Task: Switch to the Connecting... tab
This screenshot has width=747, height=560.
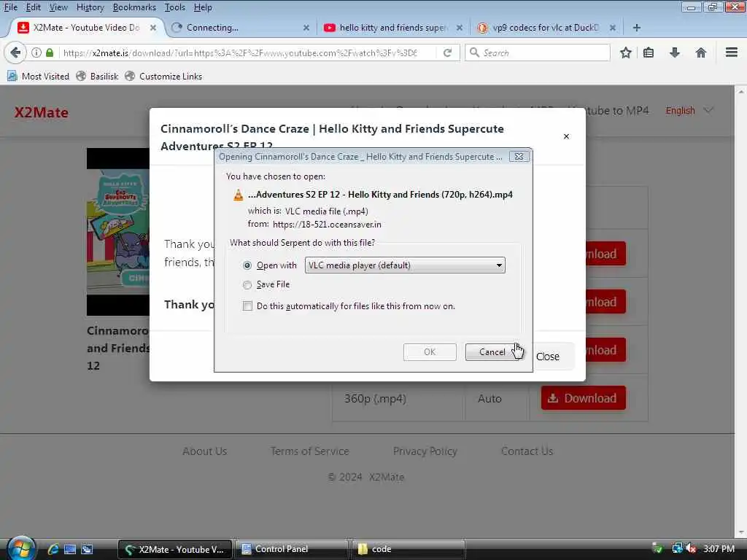Action: [241, 28]
